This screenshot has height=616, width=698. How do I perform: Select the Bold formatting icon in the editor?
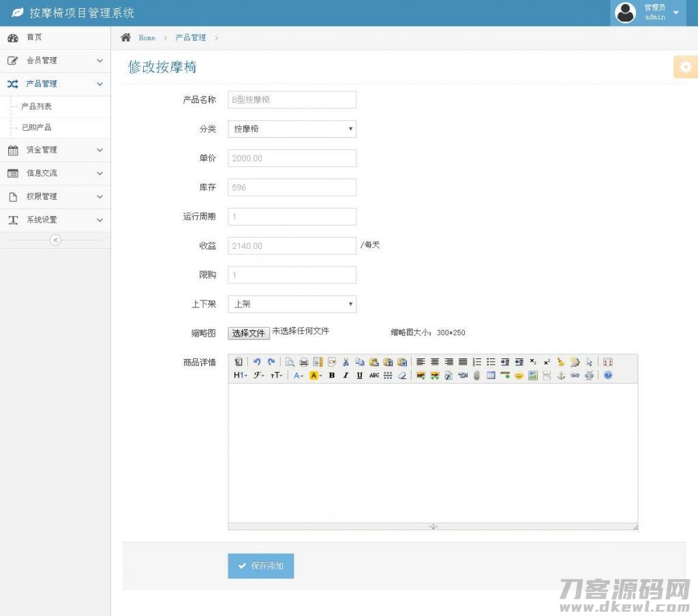coord(332,375)
